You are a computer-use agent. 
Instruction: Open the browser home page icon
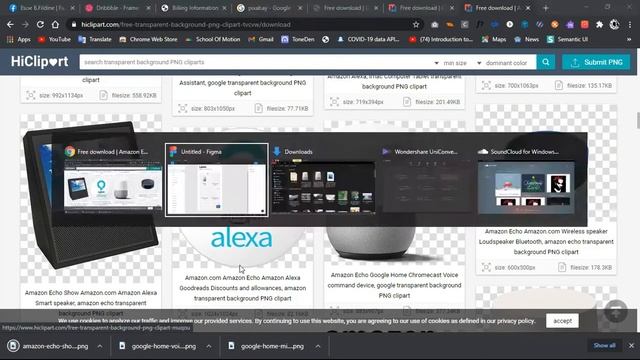55,24
